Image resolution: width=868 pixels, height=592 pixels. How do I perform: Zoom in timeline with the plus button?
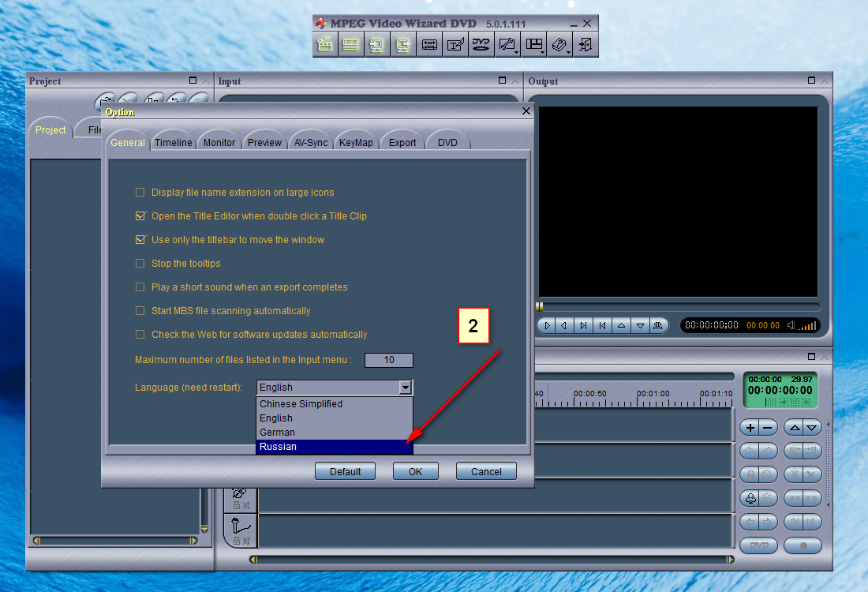pyautogui.click(x=750, y=428)
